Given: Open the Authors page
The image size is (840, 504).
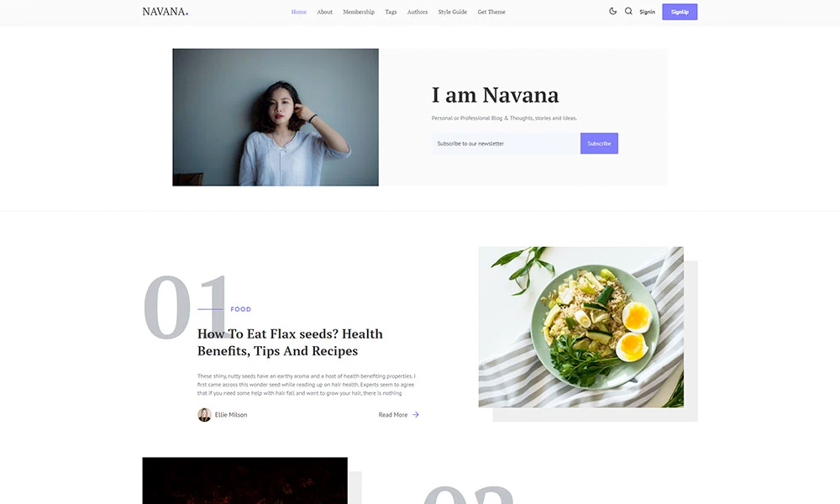Looking at the screenshot, I should (417, 12).
